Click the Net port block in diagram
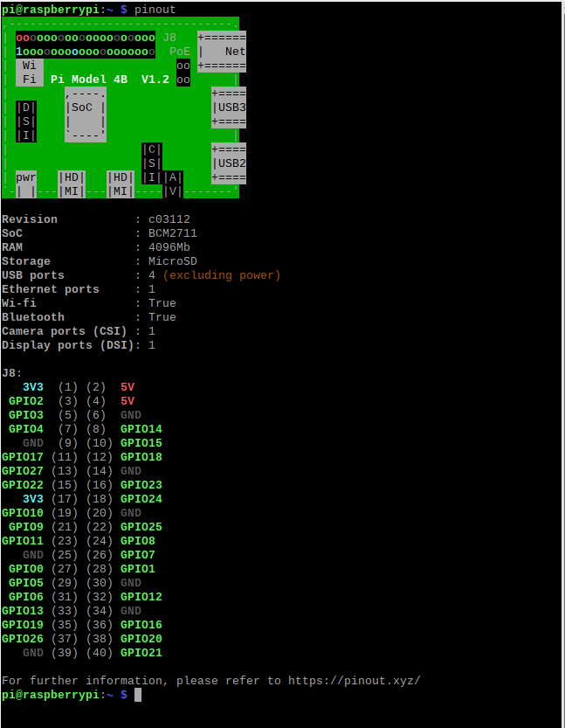Screen dimensions: 565x728 222,52
